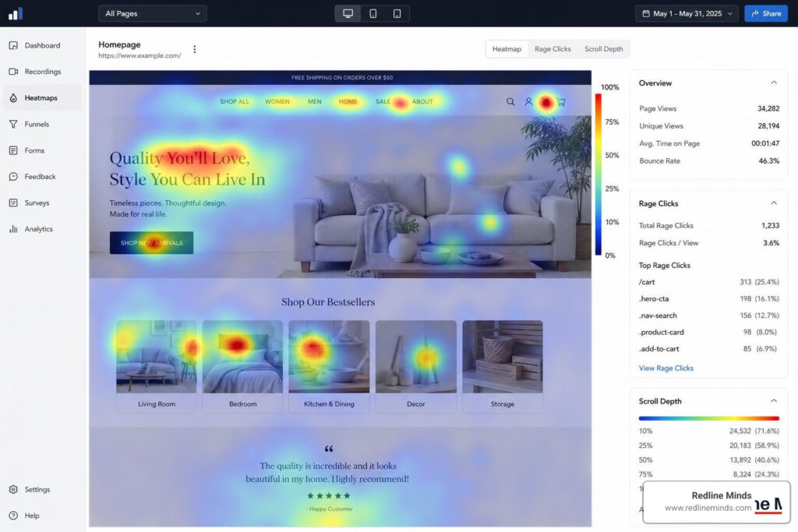Switch to mobile device view

point(397,14)
